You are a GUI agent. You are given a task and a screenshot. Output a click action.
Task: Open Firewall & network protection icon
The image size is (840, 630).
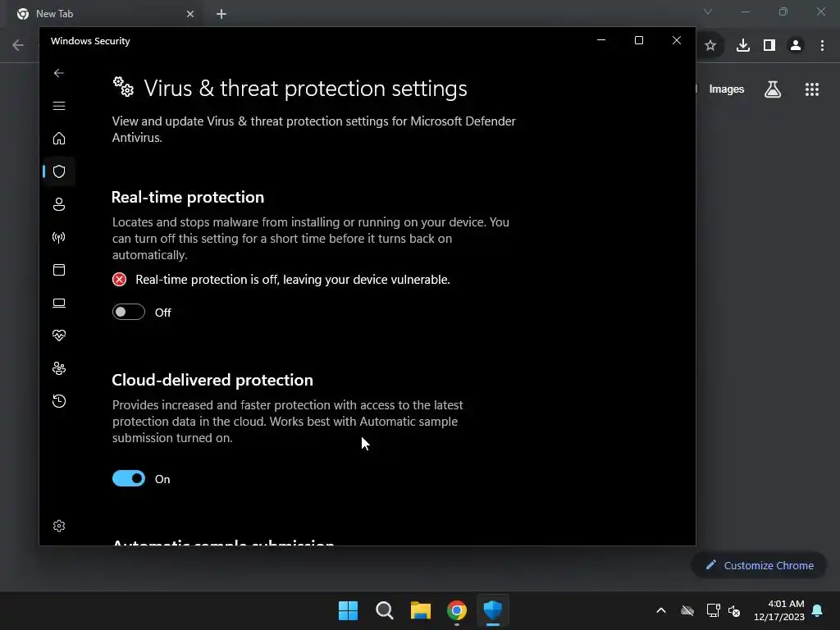(59, 237)
